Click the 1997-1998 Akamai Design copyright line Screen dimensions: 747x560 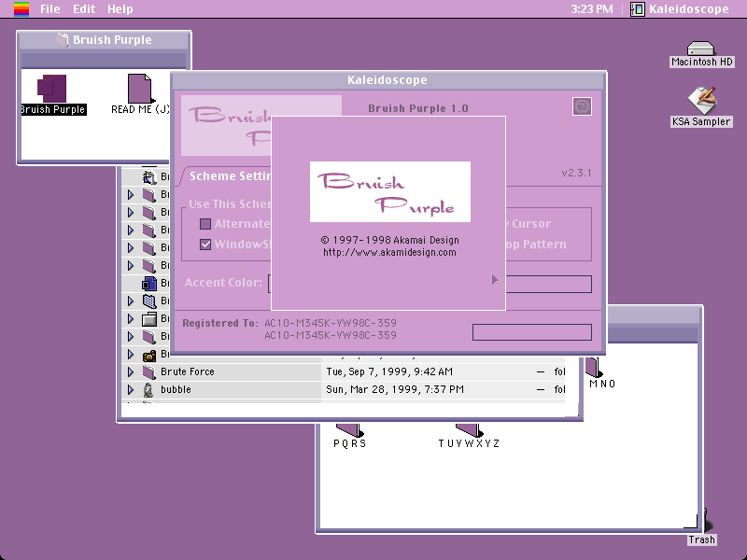pyautogui.click(x=389, y=240)
